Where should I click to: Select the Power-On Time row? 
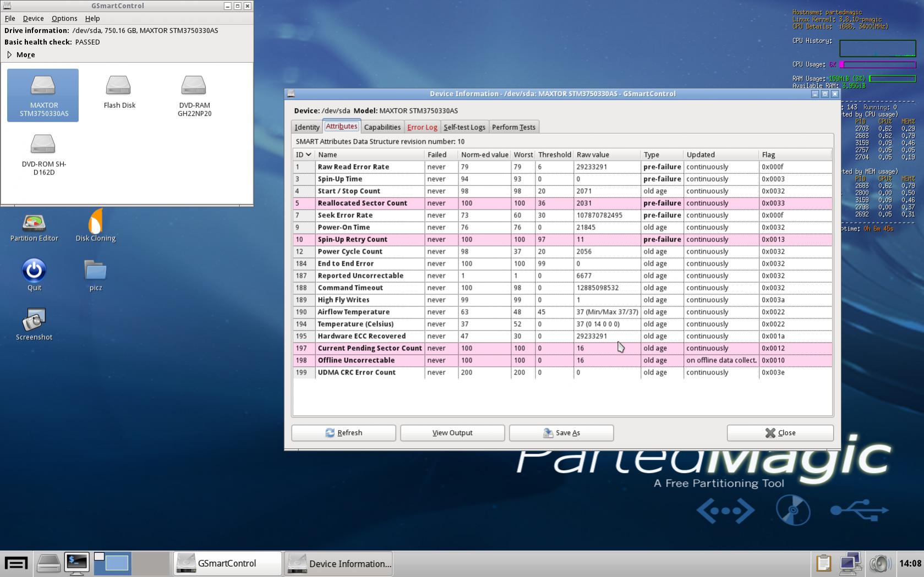point(562,227)
